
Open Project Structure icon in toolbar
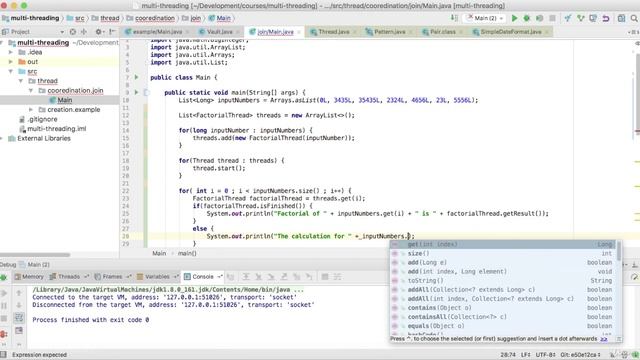pyautogui.click(x=621, y=18)
